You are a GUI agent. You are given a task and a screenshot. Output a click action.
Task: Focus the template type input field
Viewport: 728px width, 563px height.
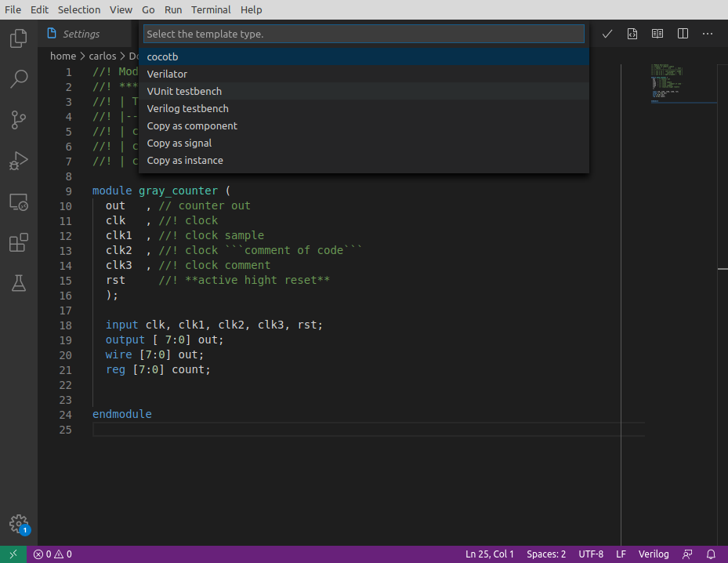364,34
